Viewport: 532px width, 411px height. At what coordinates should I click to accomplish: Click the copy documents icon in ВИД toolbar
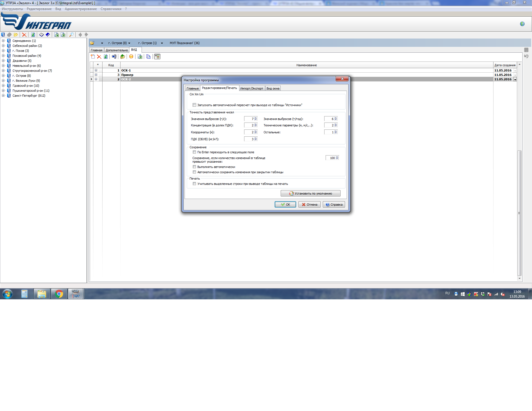point(148,57)
